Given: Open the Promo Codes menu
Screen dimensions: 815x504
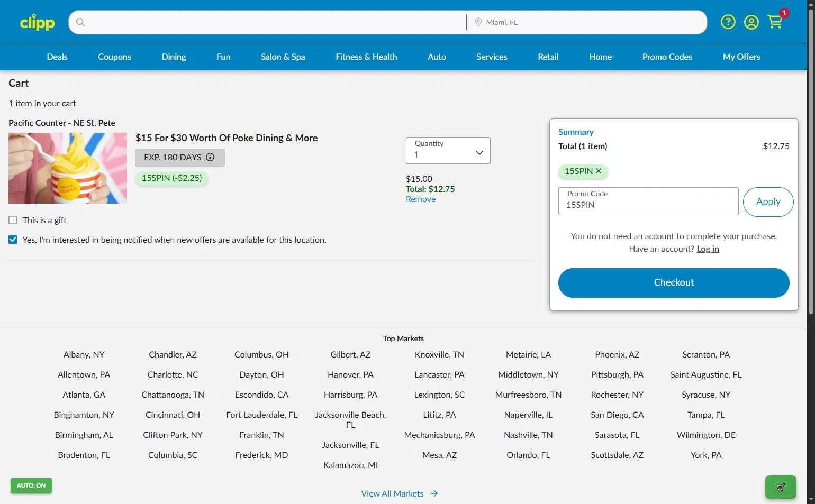Looking at the screenshot, I should 667,57.
